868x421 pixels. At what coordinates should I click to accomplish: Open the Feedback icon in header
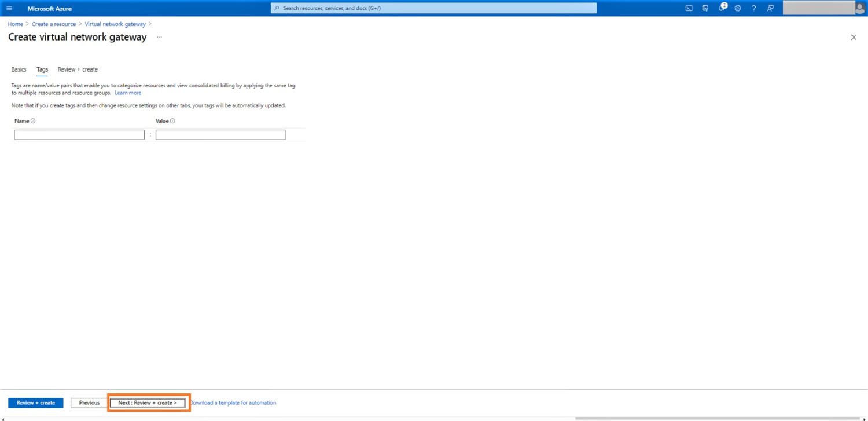[x=770, y=8]
